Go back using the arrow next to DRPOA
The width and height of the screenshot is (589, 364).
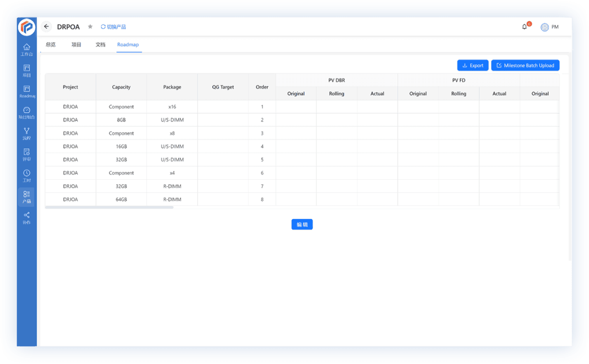click(x=46, y=26)
